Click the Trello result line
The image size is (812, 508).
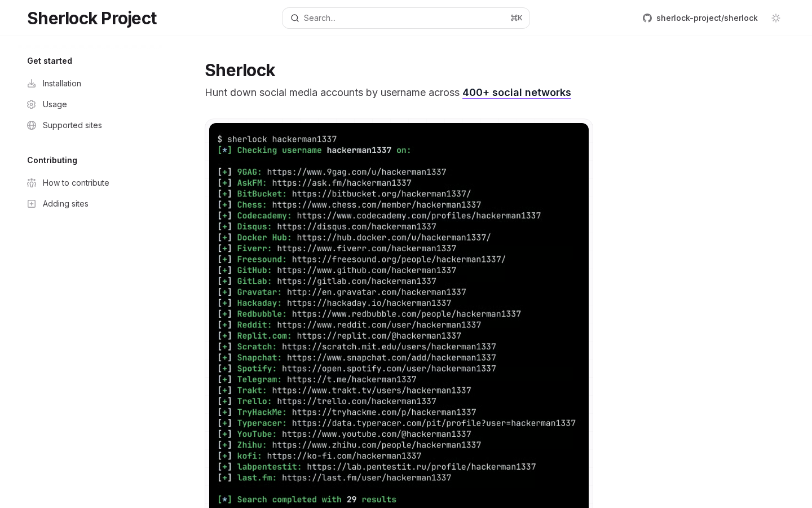click(x=326, y=401)
